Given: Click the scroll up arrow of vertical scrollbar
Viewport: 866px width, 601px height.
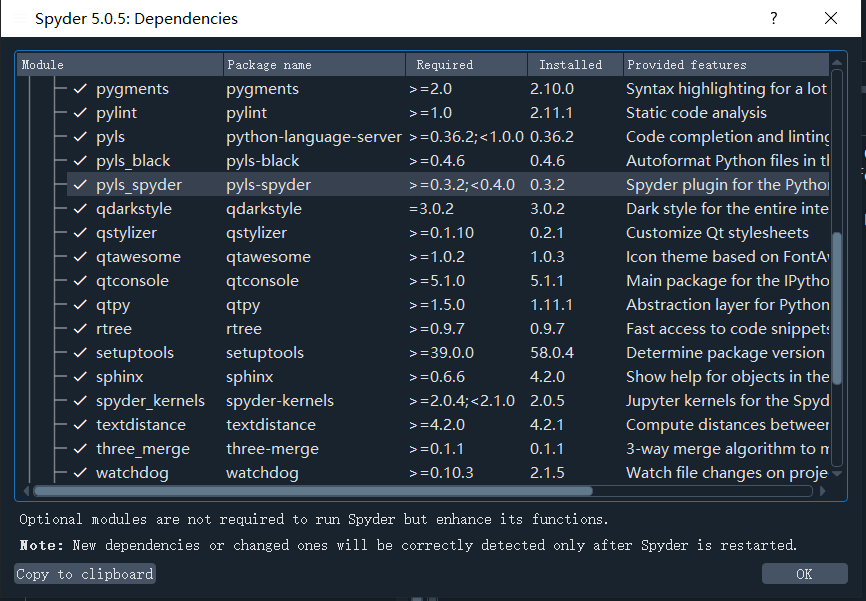Looking at the screenshot, I should [837, 63].
